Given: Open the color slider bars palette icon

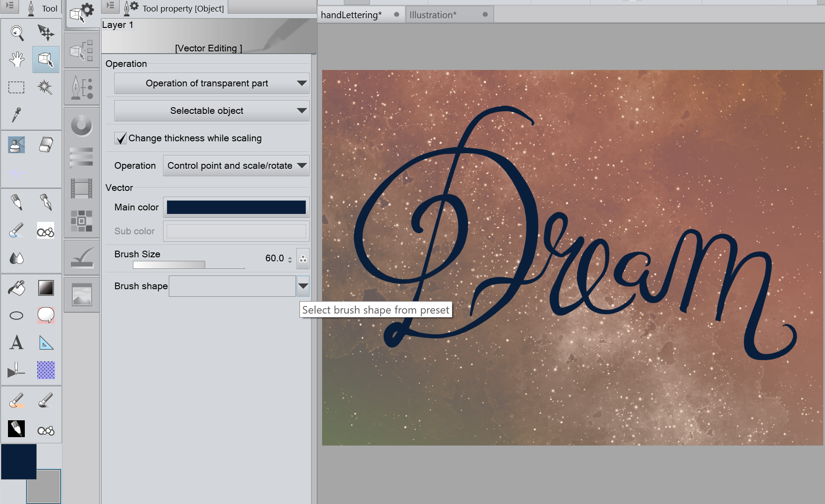Looking at the screenshot, I should 82,157.
